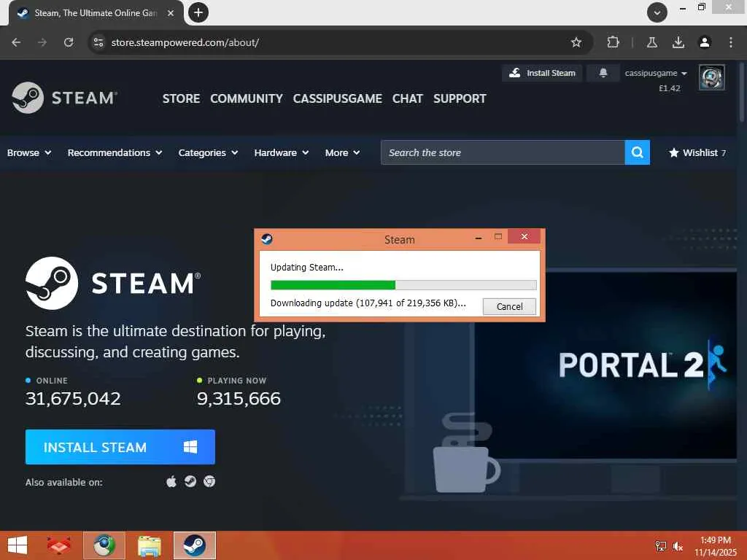Expand cassipusgame account dropdown
The height and width of the screenshot is (560, 747).
pos(656,74)
